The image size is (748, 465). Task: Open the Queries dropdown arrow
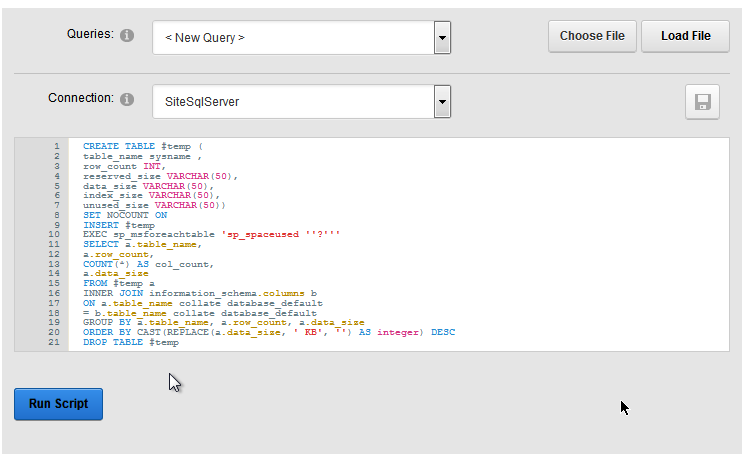tap(442, 38)
